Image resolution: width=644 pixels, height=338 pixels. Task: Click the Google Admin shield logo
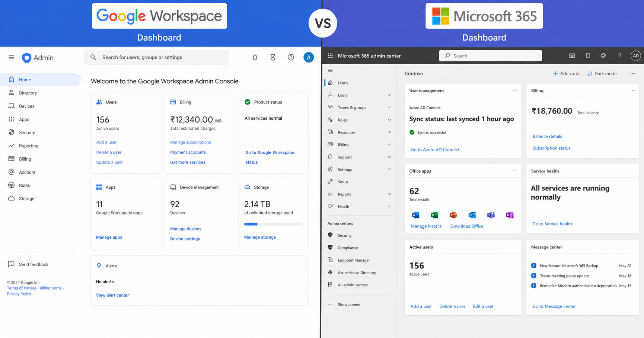click(26, 58)
